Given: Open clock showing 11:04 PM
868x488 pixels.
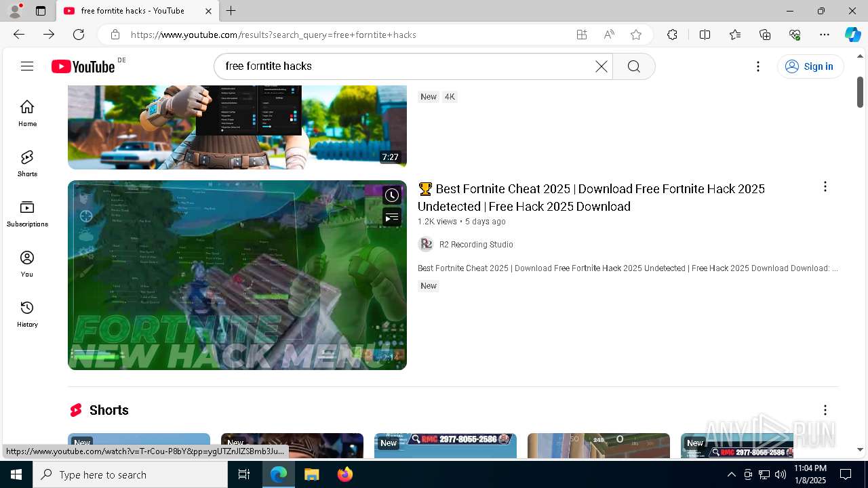Looking at the screenshot, I should coord(810,474).
